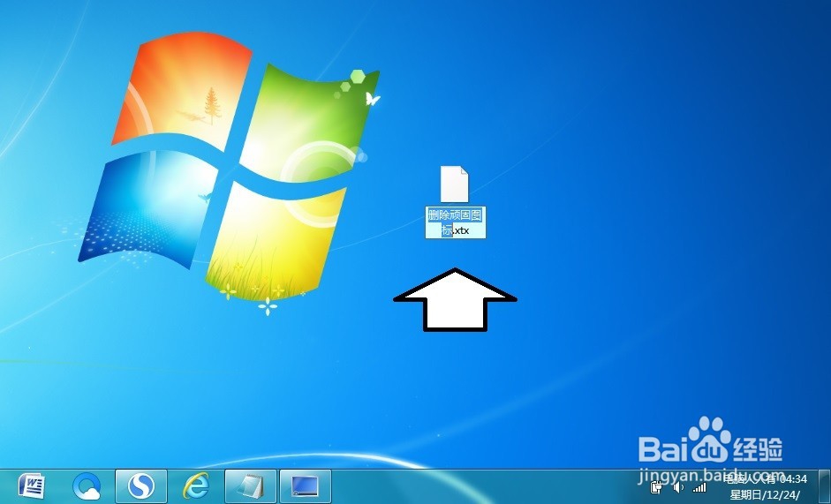
Task: Click the taskbar clock showing 04:34
Action: pyautogui.click(x=795, y=479)
